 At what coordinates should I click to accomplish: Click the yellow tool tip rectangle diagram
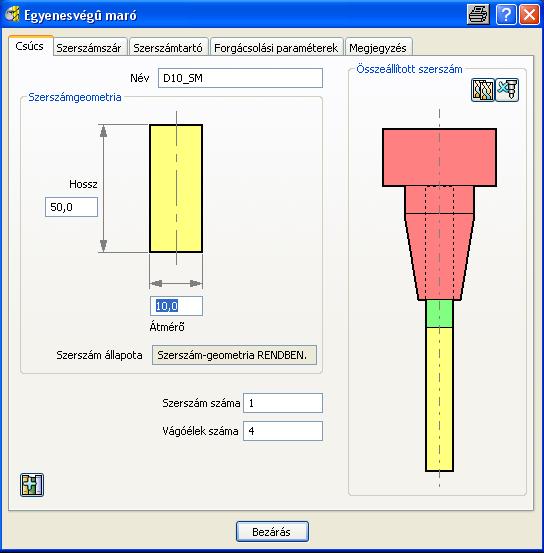(176, 188)
